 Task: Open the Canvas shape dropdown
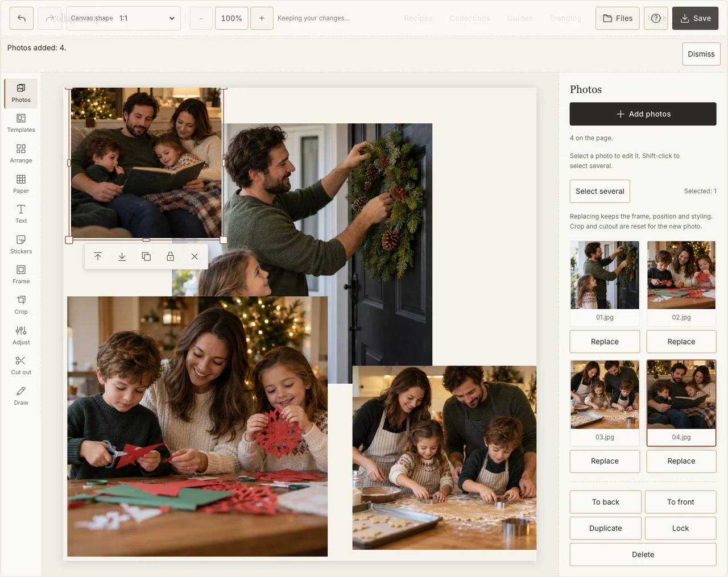pyautogui.click(x=123, y=18)
